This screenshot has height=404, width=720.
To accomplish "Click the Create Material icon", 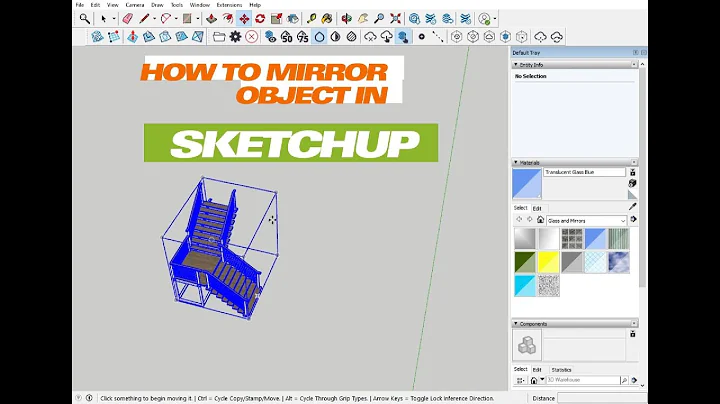I will pyautogui.click(x=633, y=183).
